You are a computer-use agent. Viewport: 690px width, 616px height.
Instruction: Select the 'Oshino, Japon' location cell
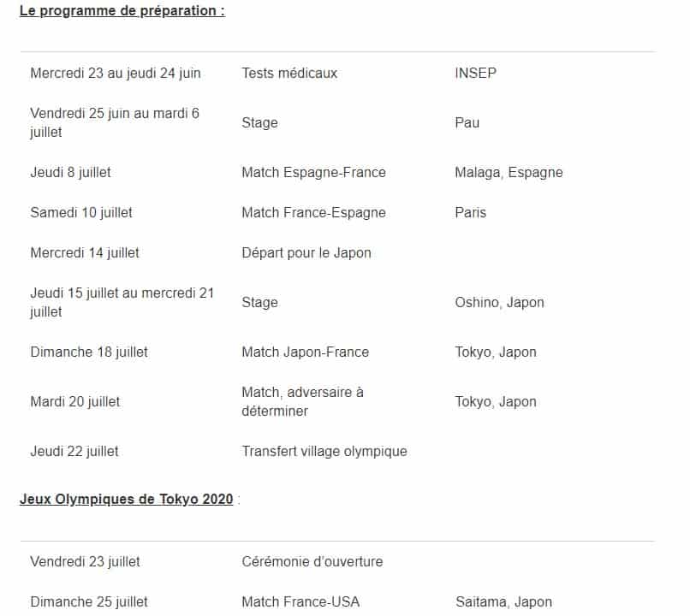[499, 302]
